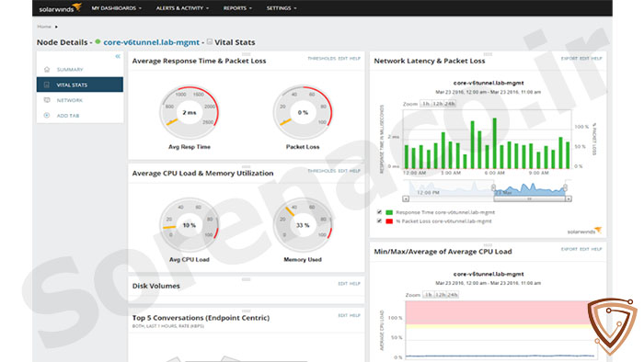Open the Reports menu
This screenshot has height=362, width=644.
(x=237, y=7)
